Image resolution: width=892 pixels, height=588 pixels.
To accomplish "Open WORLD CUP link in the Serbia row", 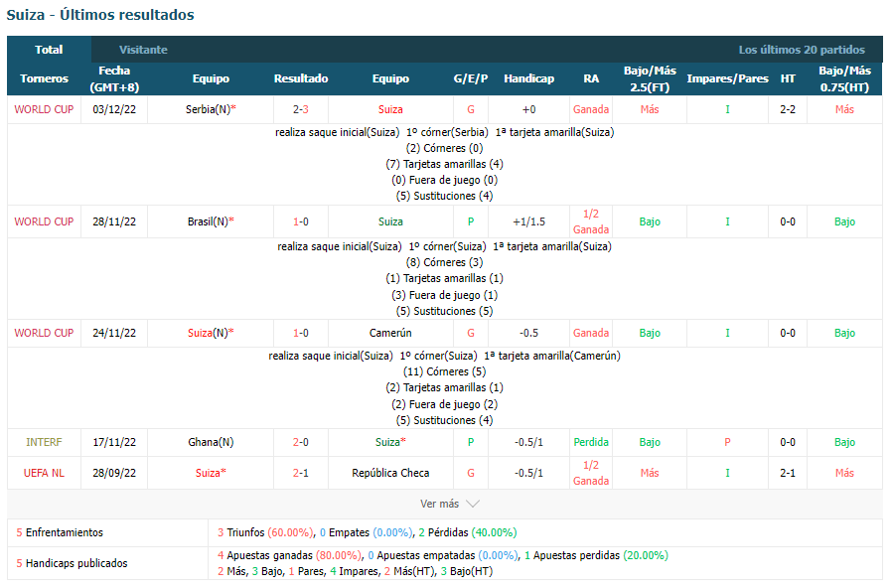I will tap(44, 109).
